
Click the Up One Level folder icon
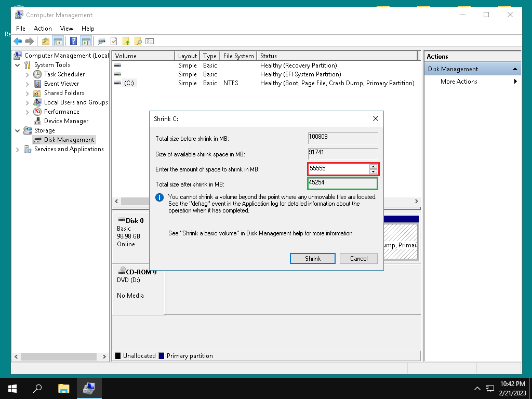point(46,42)
